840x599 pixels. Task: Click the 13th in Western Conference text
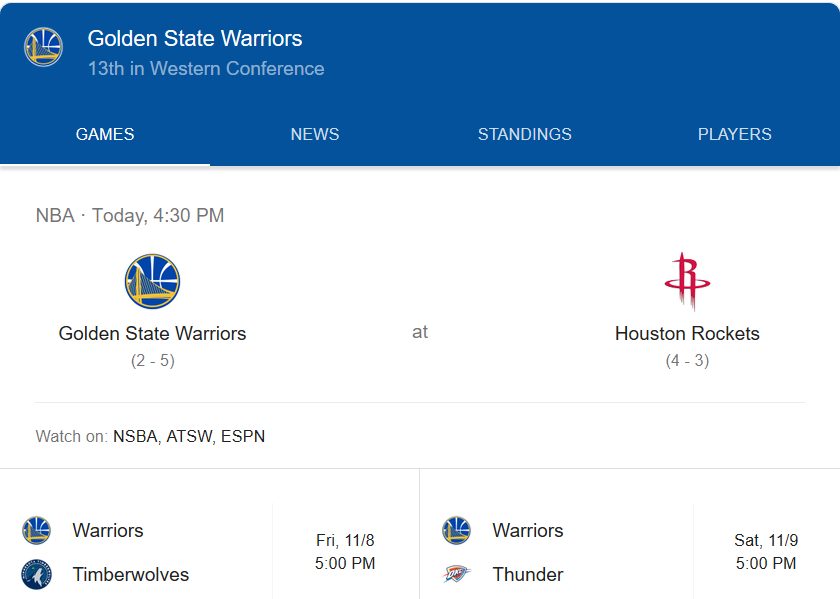click(206, 69)
